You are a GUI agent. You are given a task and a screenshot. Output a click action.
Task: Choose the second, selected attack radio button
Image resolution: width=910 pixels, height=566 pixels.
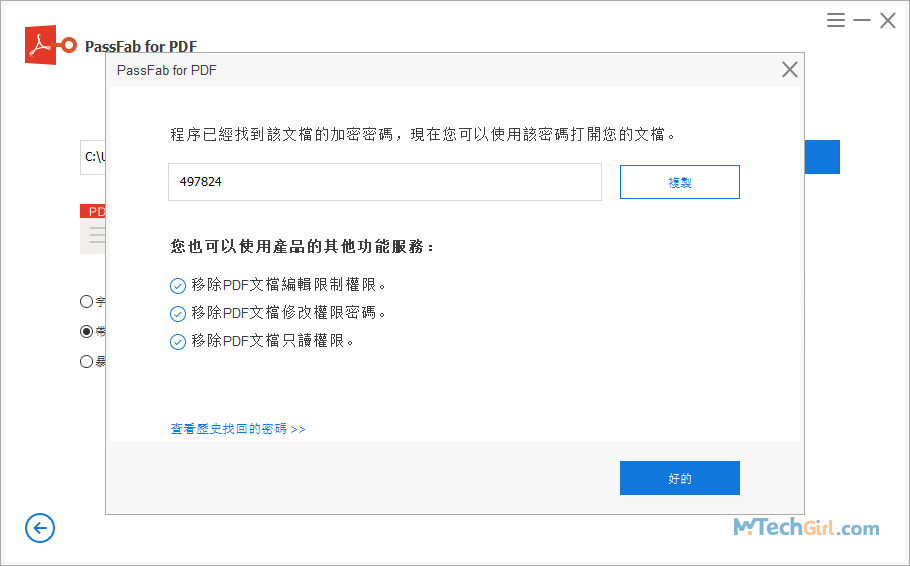[x=86, y=331]
